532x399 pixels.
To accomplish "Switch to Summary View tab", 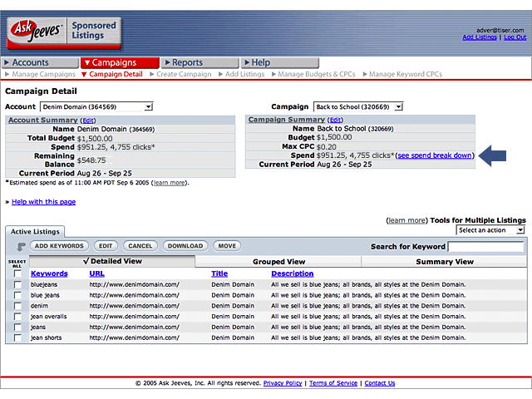I will (444, 262).
